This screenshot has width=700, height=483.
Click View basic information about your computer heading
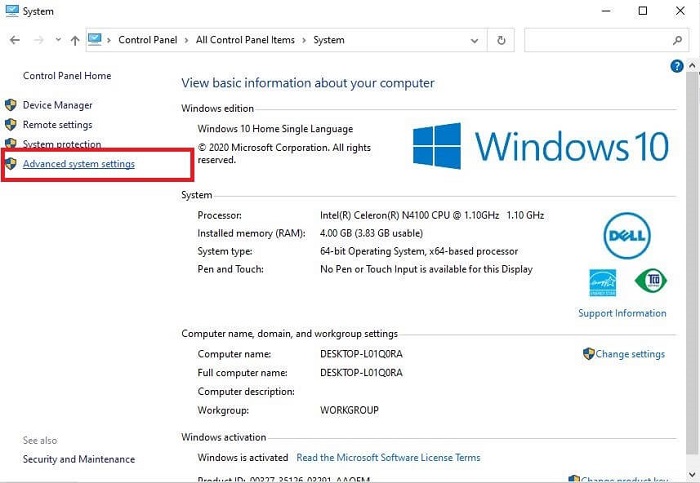tap(308, 83)
